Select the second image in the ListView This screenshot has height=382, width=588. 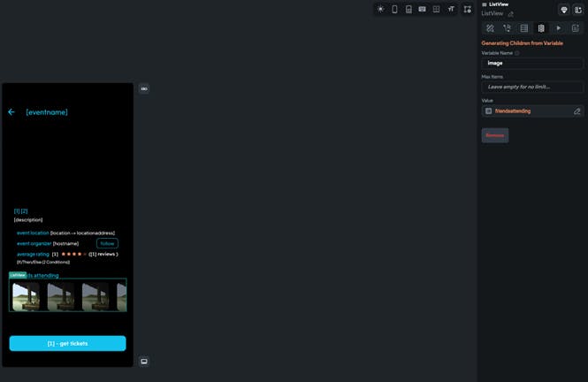pyautogui.click(x=61, y=296)
